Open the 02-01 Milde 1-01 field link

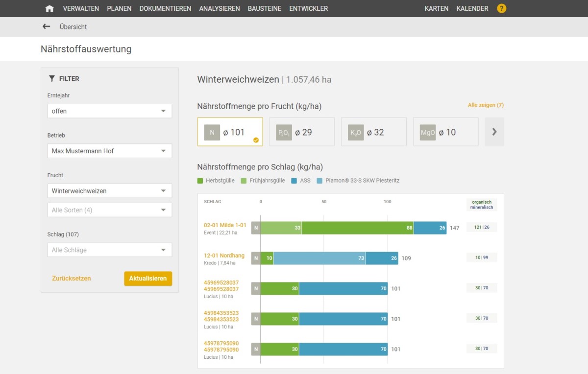click(225, 225)
